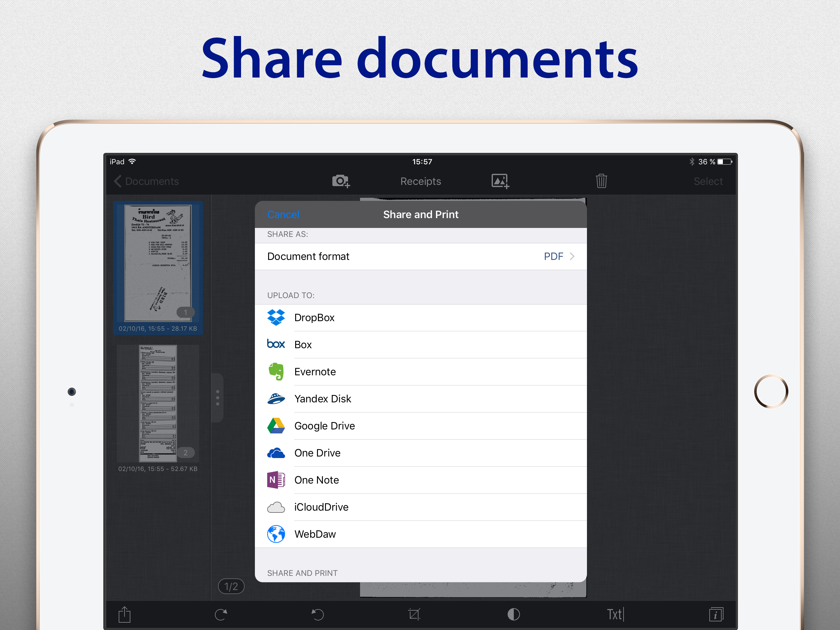Add a page using the camera icon
Image resolution: width=840 pixels, height=630 pixels.
[341, 181]
